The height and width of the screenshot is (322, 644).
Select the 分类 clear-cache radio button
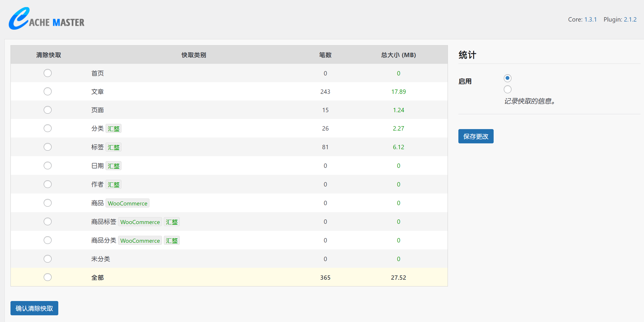click(x=47, y=128)
